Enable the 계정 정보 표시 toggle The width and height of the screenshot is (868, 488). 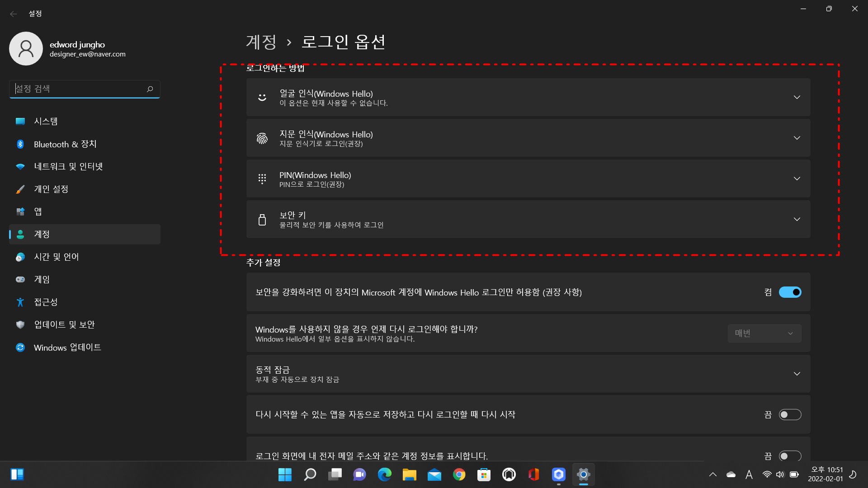790,456
